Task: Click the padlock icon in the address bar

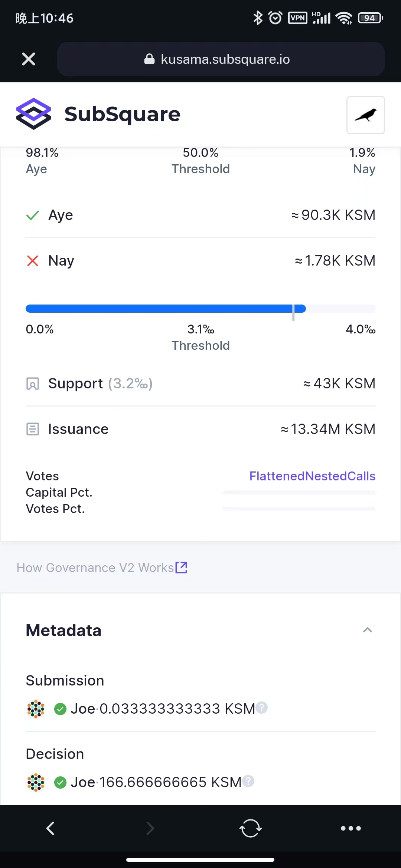Action: coord(150,59)
